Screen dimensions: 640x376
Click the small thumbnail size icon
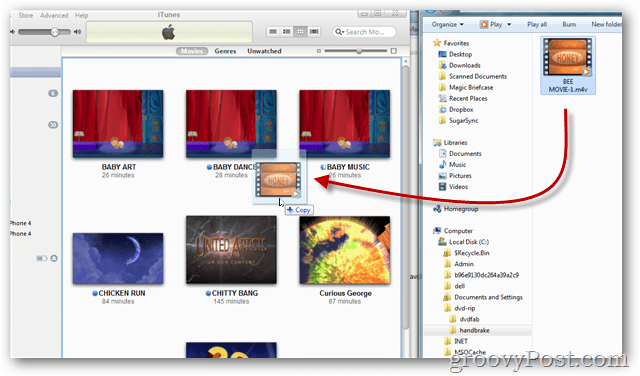[x=319, y=51]
